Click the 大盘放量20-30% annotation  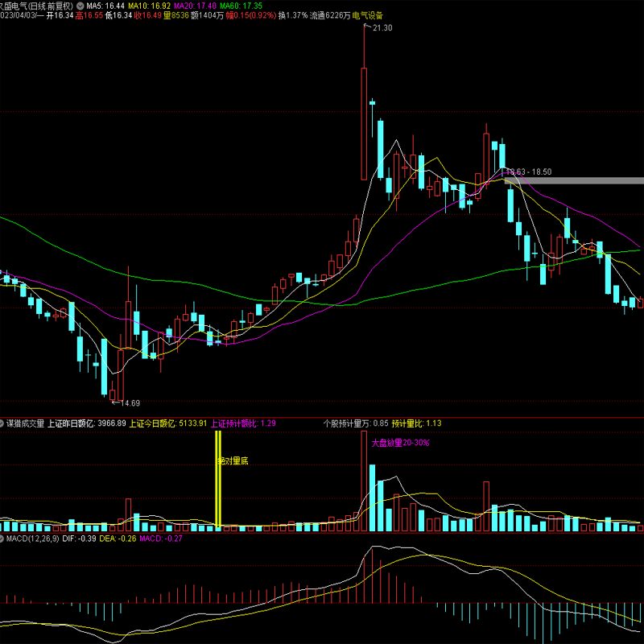coord(400,443)
